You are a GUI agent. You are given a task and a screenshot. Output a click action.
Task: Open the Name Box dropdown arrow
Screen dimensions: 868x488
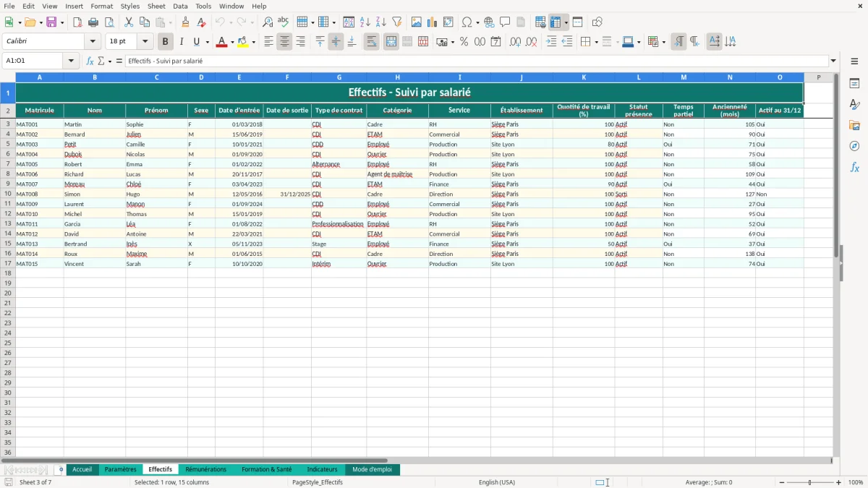pos(71,61)
